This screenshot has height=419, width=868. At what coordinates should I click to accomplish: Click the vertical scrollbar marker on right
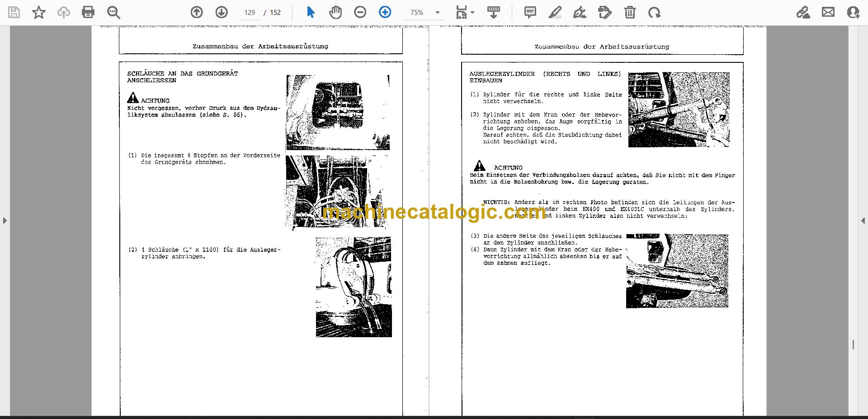click(x=853, y=345)
